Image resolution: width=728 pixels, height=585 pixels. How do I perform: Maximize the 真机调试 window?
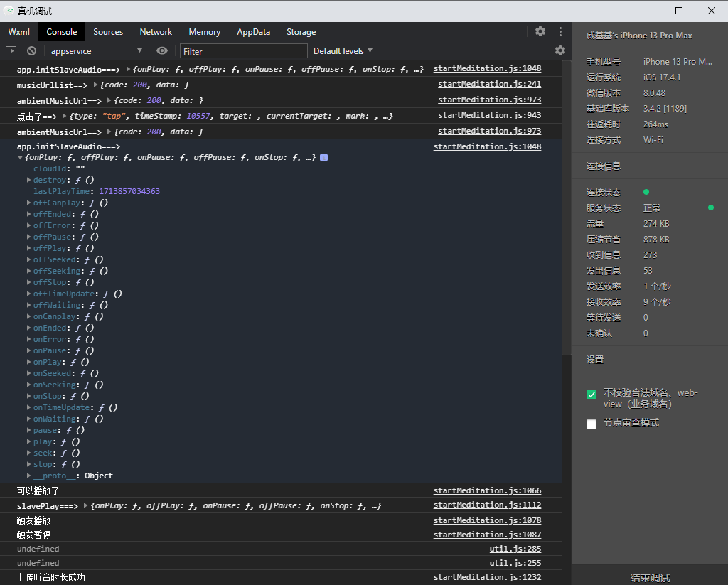[679, 11]
